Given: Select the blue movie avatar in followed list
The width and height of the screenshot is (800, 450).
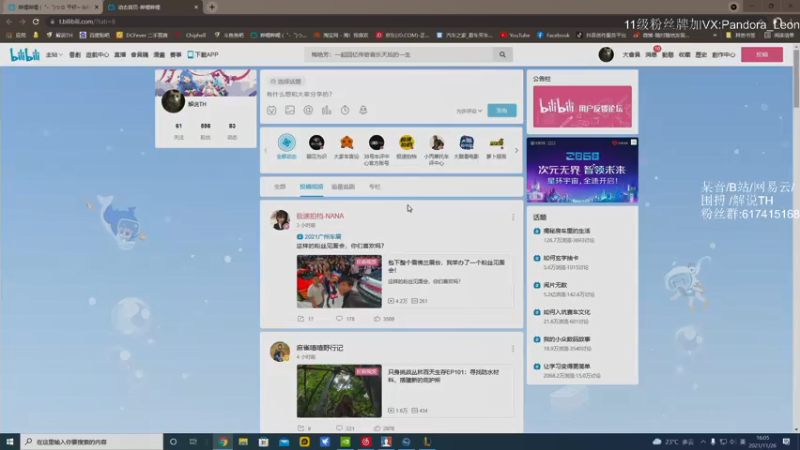Looking at the screenshot, I should click(466, 142).
